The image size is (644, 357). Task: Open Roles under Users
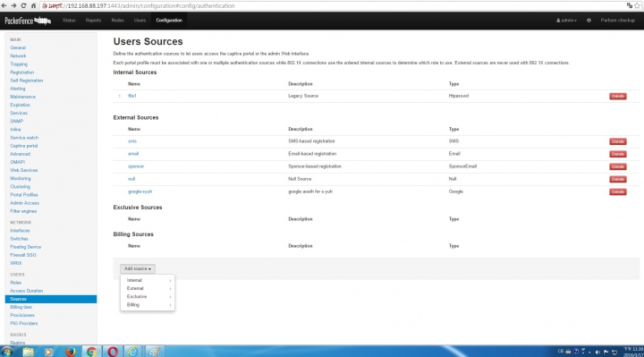(15, 283)
